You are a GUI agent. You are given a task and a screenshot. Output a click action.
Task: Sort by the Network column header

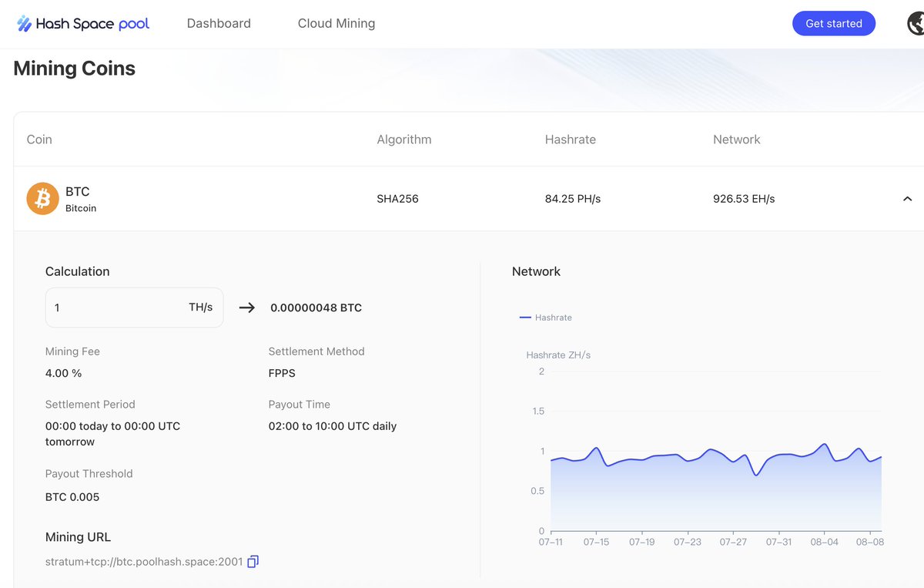point(736,139)
